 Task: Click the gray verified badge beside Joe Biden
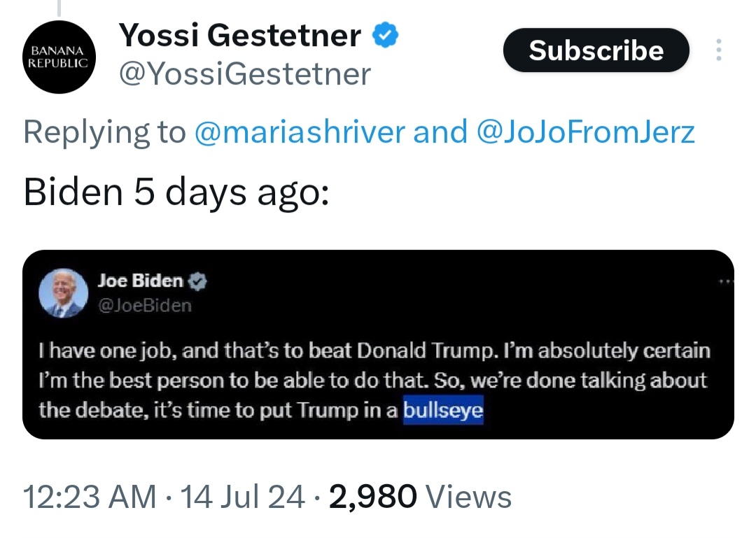(x=199, y=282)
